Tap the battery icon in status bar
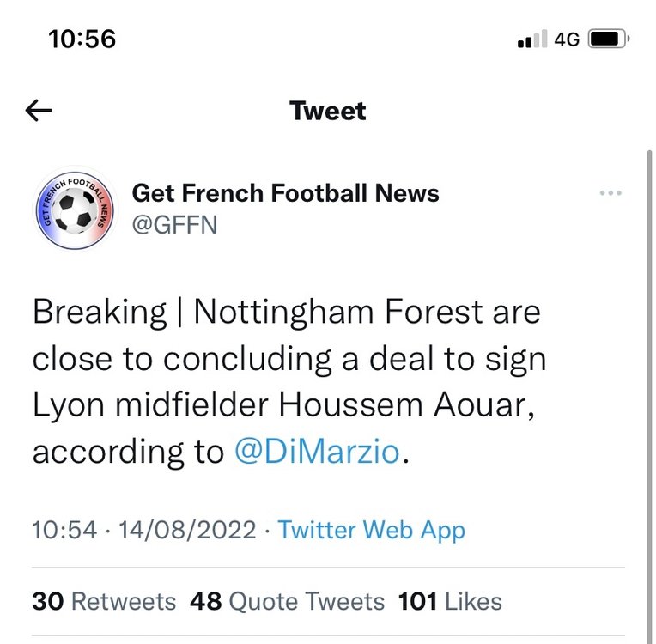 pyautogui.click(x=609, y=39)
